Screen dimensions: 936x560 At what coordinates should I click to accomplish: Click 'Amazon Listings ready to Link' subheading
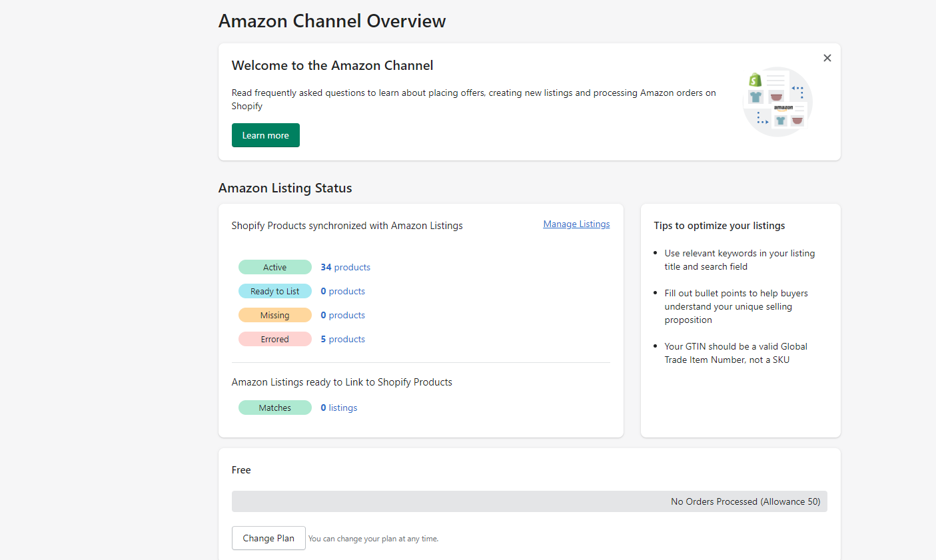342,382
